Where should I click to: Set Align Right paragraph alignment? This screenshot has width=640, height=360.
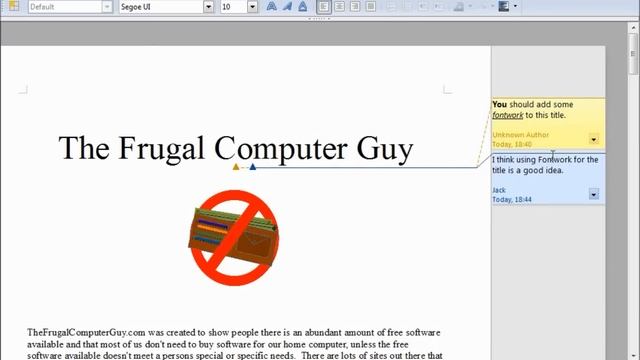[355, 6]
